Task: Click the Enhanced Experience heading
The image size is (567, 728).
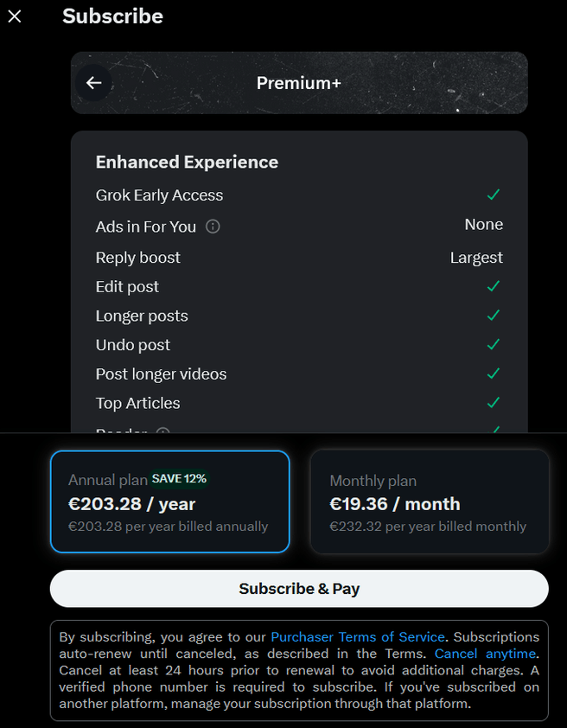Action: (x=187, y=163)
